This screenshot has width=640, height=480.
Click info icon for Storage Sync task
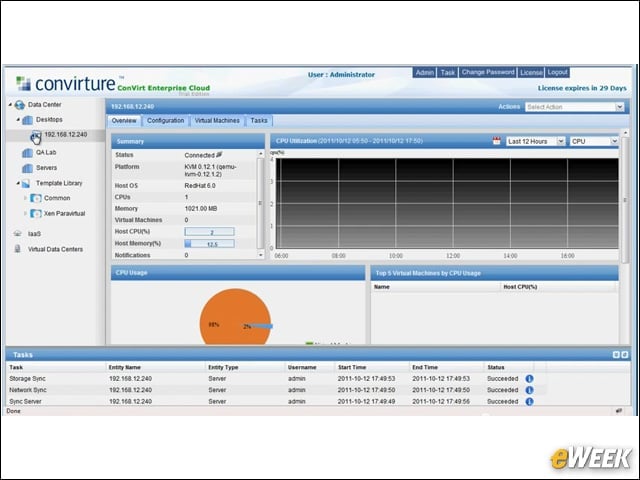(x=529, y=379)
